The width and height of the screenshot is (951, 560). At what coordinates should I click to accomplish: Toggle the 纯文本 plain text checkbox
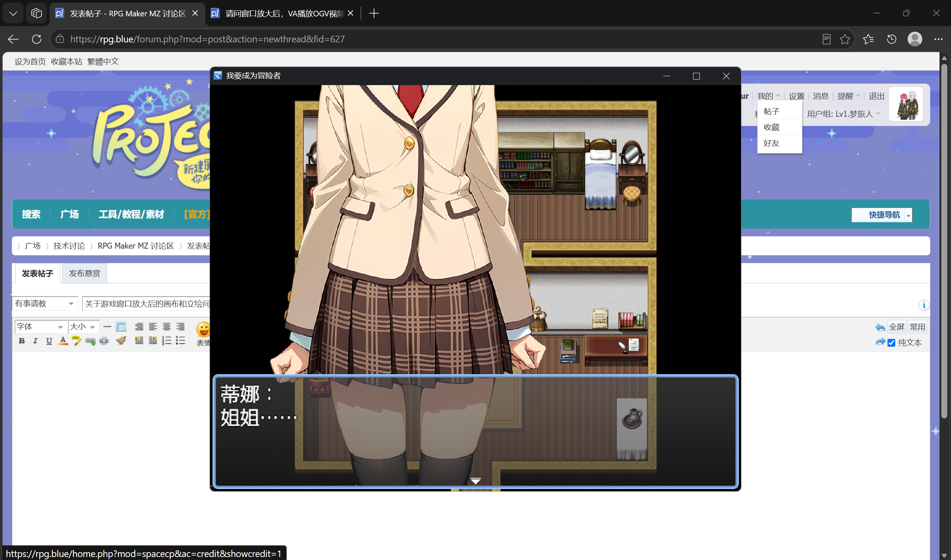(x=892, y=343)
